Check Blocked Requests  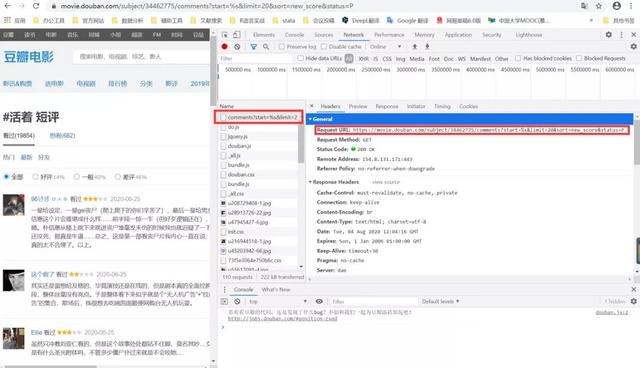tap(579, 59)
